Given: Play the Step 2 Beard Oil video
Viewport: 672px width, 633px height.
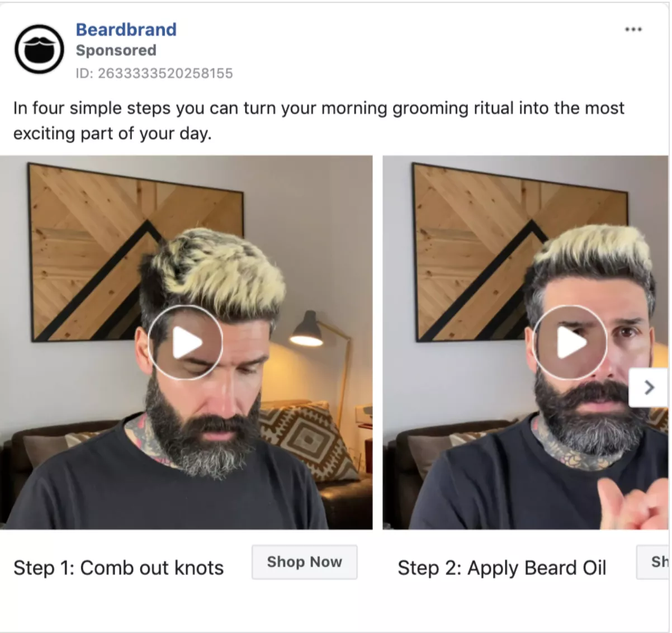Looking at the screenshot, I should [x=570, y=342].
